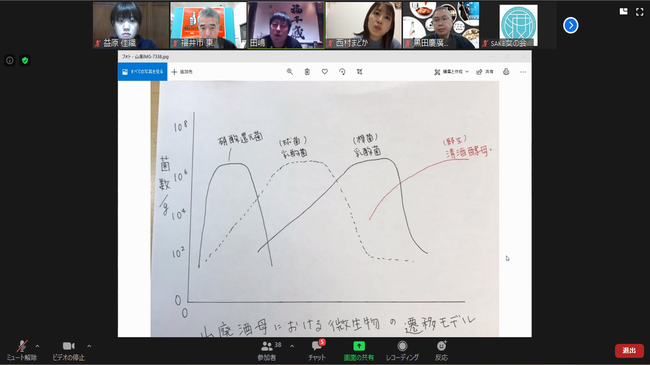Click the green share screen icon
The image size is (650, 365).
[x=359, y=346]
